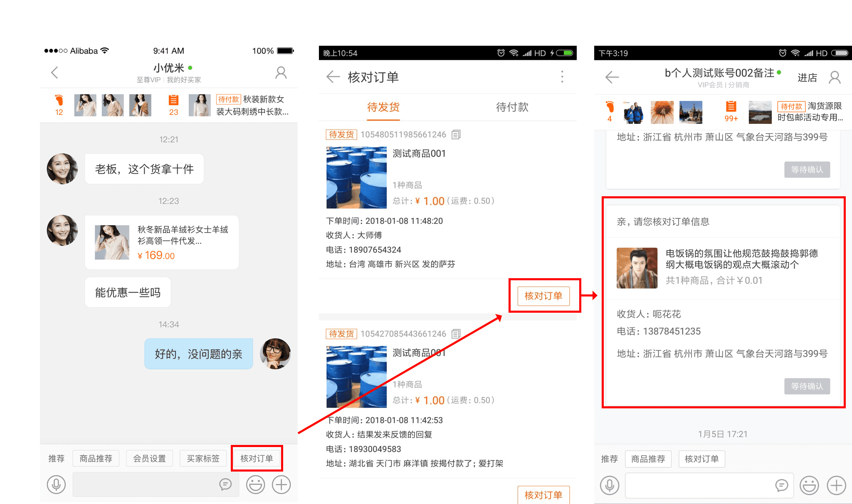This screenshot has height=504, width=852.
Task: Click the 会员设置 button
Action: 149,459
